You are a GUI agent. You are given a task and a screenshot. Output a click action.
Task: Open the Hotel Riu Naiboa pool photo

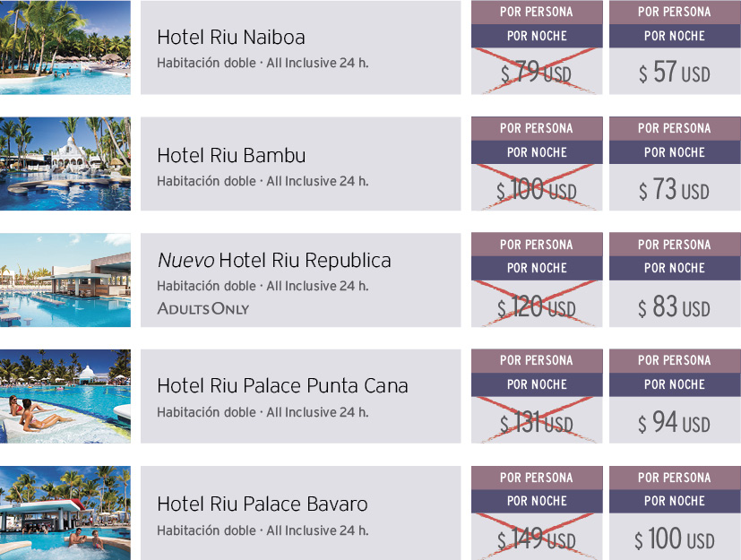click(65, 47)
